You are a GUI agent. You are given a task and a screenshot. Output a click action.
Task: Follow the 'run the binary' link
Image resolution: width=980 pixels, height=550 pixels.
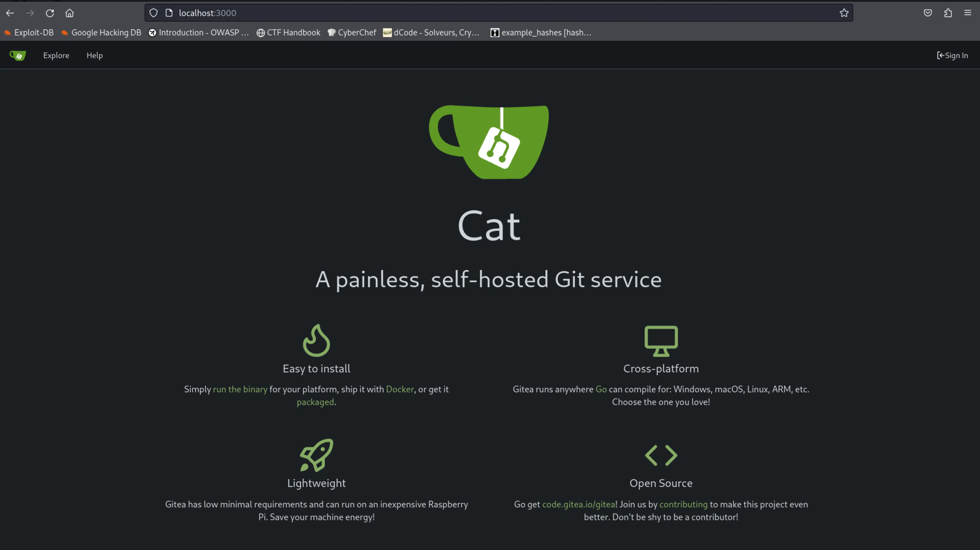[240, 389]
